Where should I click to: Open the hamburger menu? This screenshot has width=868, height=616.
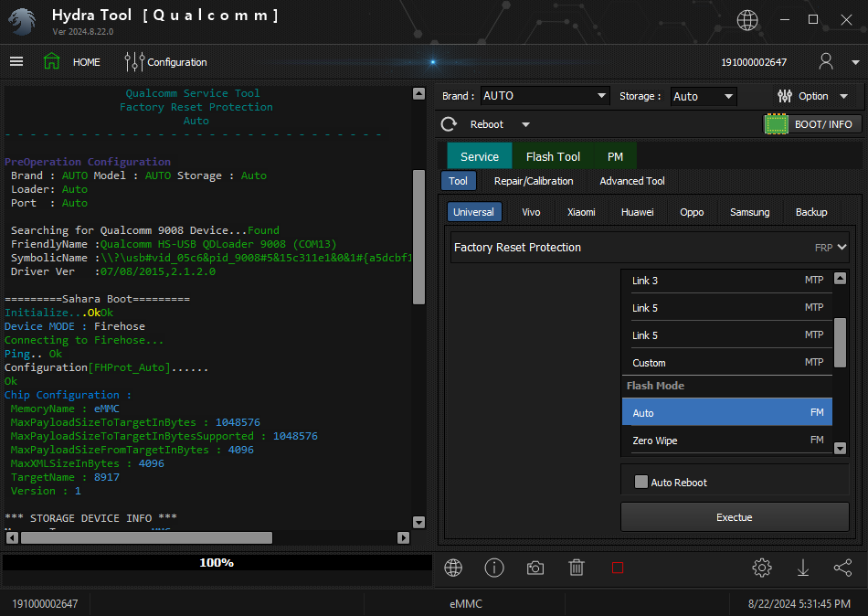coord(16,61)
